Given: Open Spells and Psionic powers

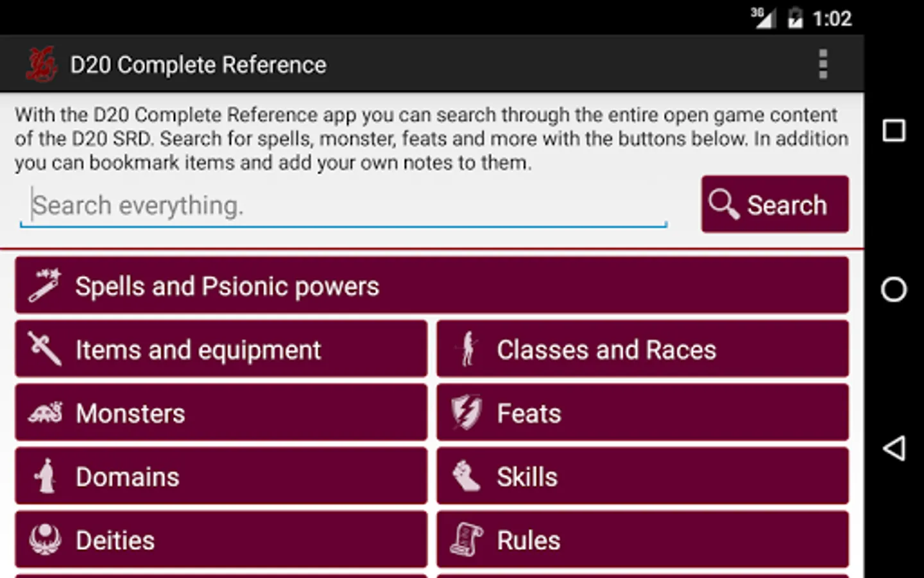Looking at the screenshot, I should pyautogui.click(x=432, y=285).
